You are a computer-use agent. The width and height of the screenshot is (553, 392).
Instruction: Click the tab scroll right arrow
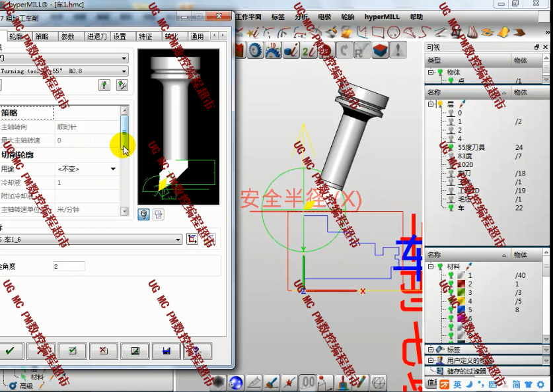(x=223, y=36)
